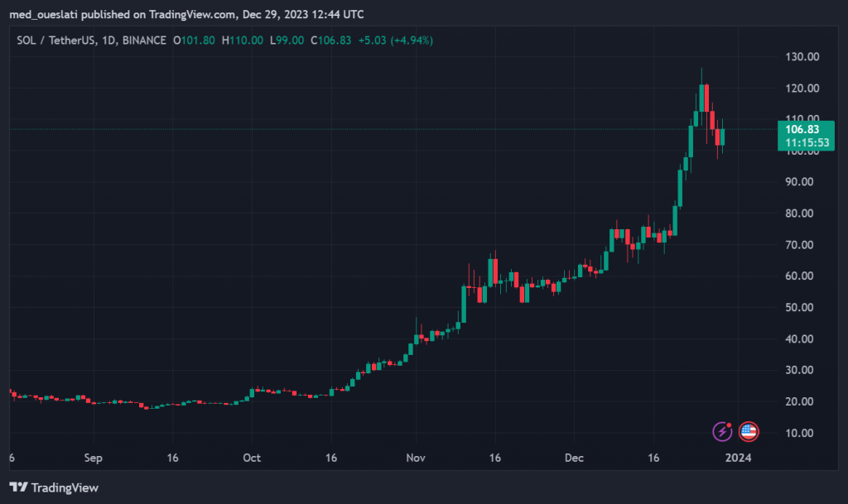Click the 50.00 price axis label

coord(801,308)
